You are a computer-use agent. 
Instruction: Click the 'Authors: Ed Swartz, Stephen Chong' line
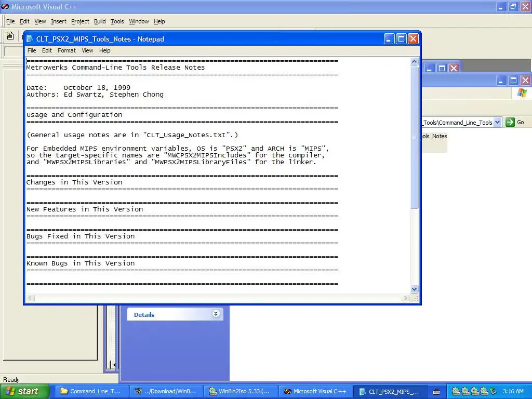(x=95, y=95)
